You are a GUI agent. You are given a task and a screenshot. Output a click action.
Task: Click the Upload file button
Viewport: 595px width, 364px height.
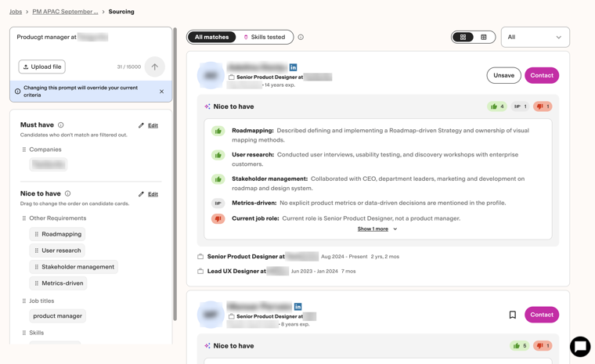(x=41, y=67)
